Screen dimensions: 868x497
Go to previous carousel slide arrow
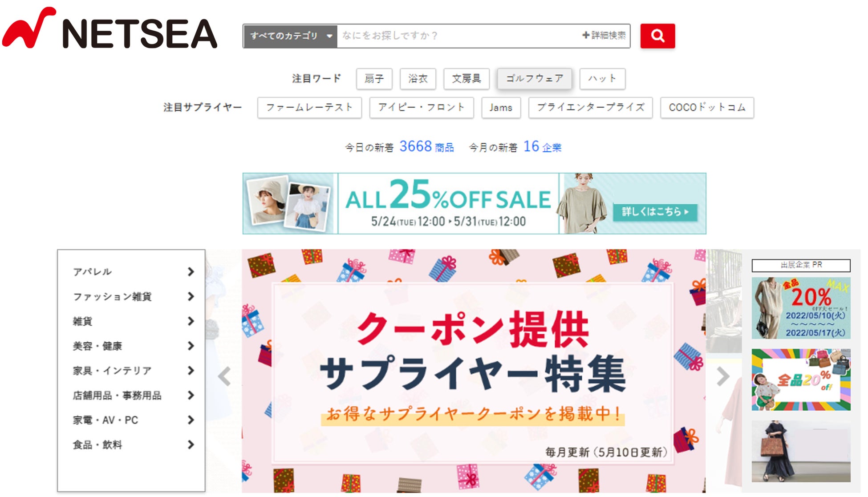point(224,376)
